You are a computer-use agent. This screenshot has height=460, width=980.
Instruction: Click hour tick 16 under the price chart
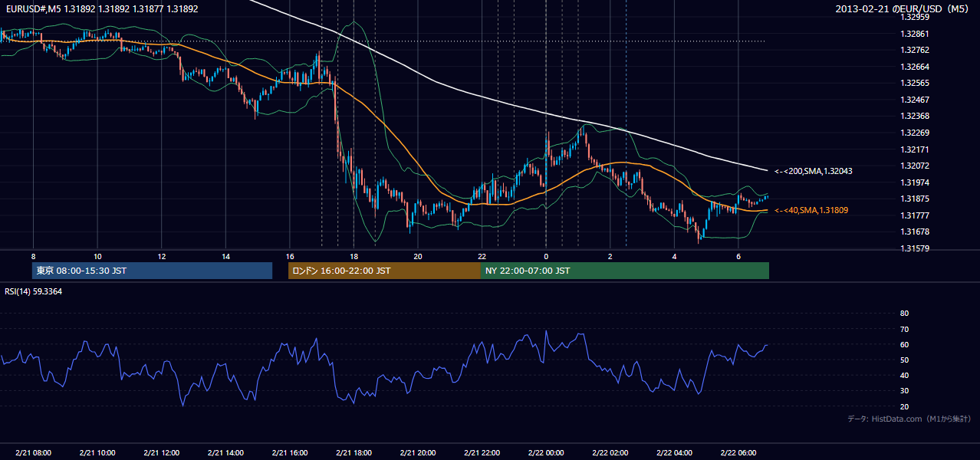pos(290,257)
